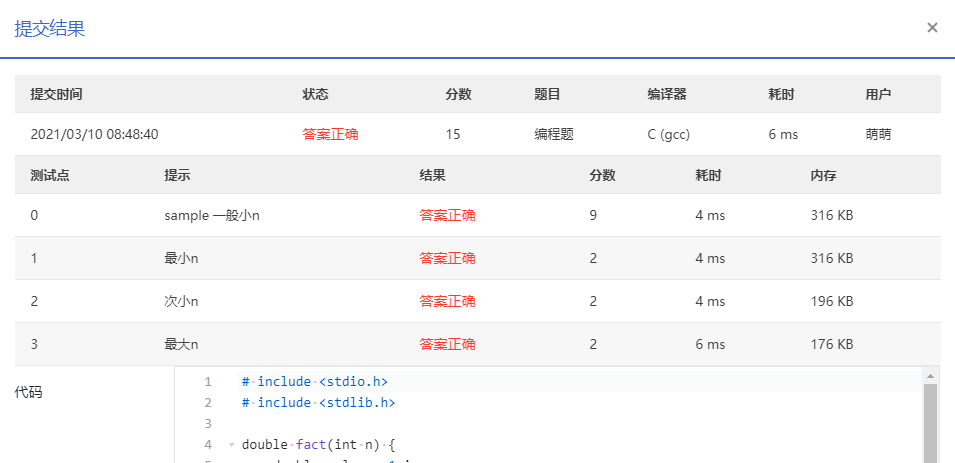
Task: Click the total score 15
Action: 453,135
